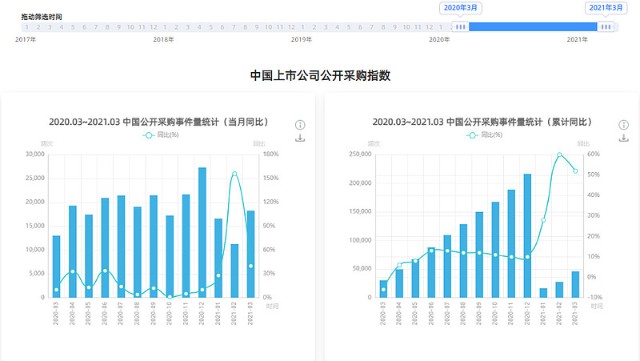This screenshot has height=361, width=640.
Task: Click the 2018年 timeline label
Action: pos(163,40)
